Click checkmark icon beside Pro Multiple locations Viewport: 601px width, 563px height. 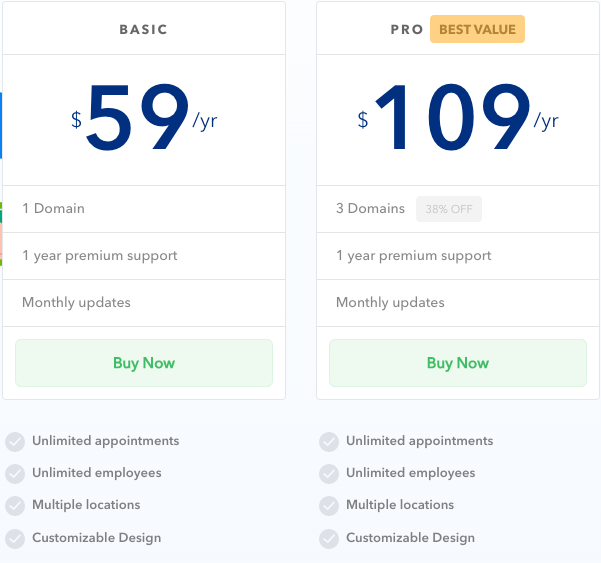click(x=329, y=506)
